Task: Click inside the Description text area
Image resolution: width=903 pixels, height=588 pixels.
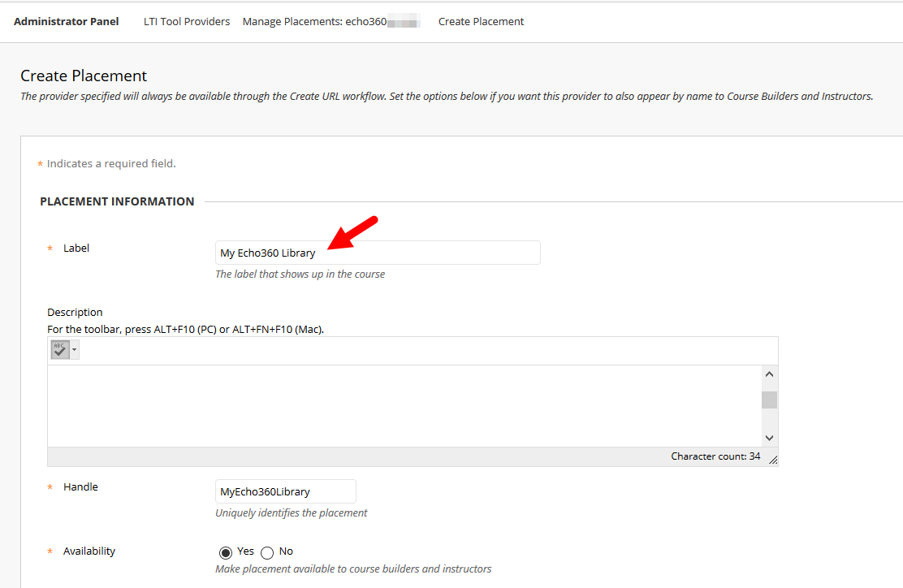Action: tap(404, 406)
